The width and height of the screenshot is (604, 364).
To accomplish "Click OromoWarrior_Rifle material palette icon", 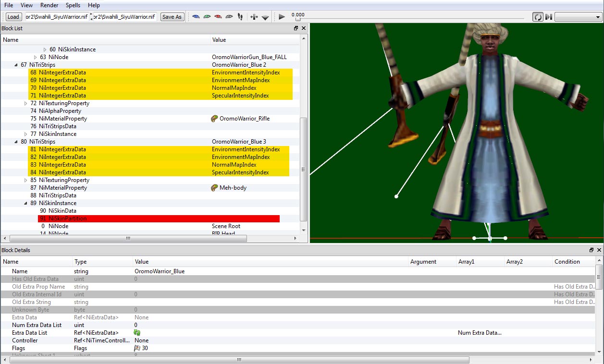I will [x=215, y=119].
